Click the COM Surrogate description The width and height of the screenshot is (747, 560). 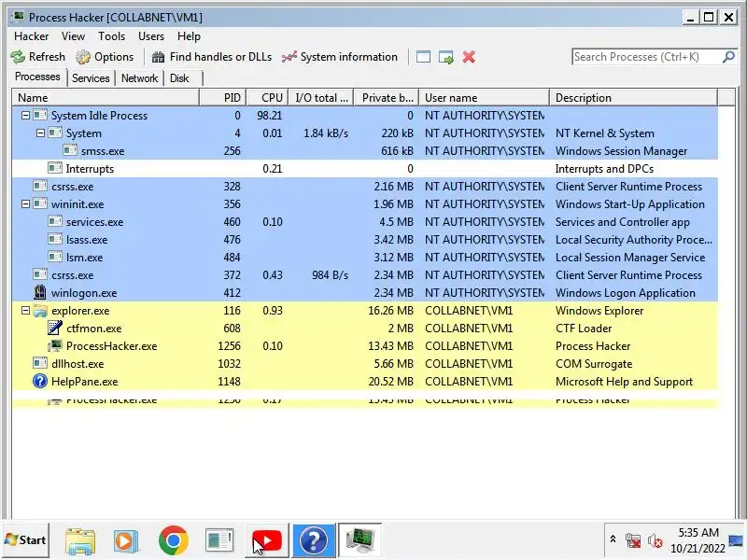tap(594, 364)
